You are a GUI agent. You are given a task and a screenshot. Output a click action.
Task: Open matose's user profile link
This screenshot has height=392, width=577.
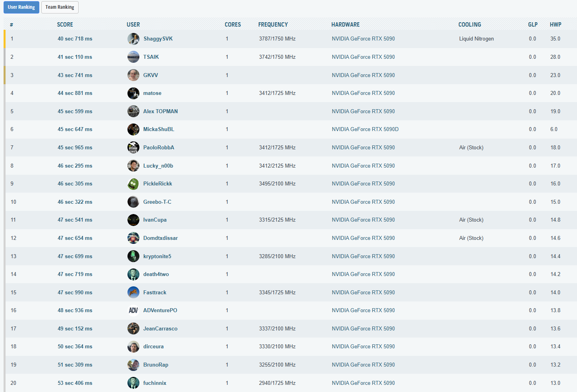coord(152,93)
